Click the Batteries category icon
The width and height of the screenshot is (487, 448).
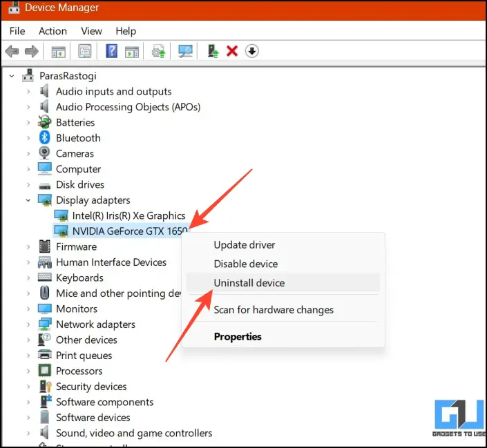point(44,122)
